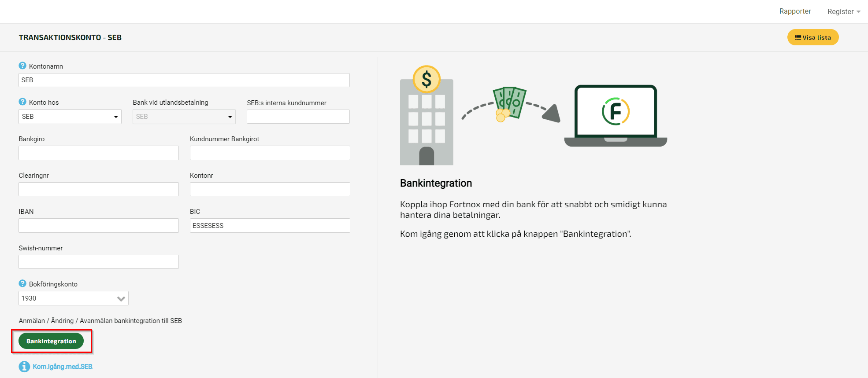Click the Swish-nummer label
This screenshot has width=868, height=378.
point(41,248)
